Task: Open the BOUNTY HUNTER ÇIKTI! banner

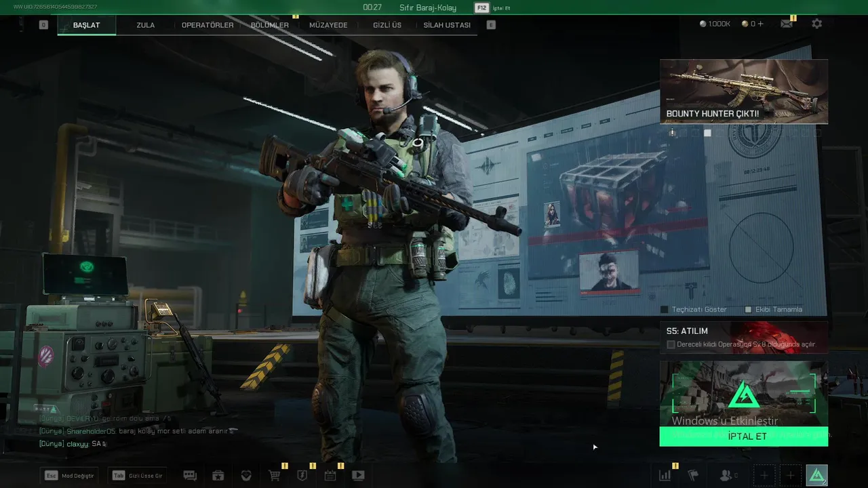Action: (x=744, y=91)
